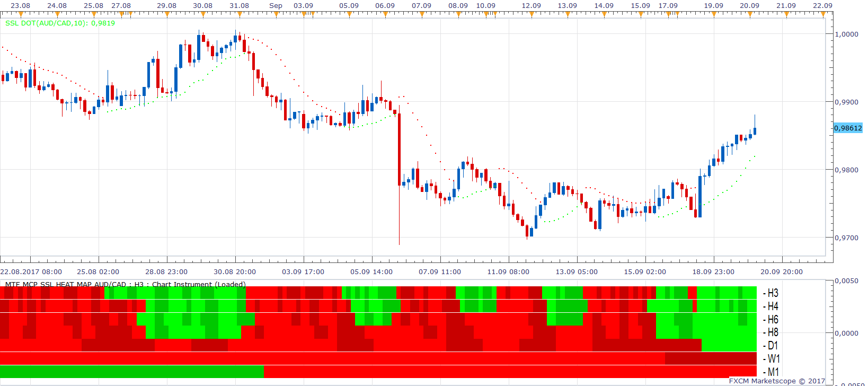The image size is (868, 386).
Task: Click the 10.09 date label on top ruler
Action: pos(486,5)
